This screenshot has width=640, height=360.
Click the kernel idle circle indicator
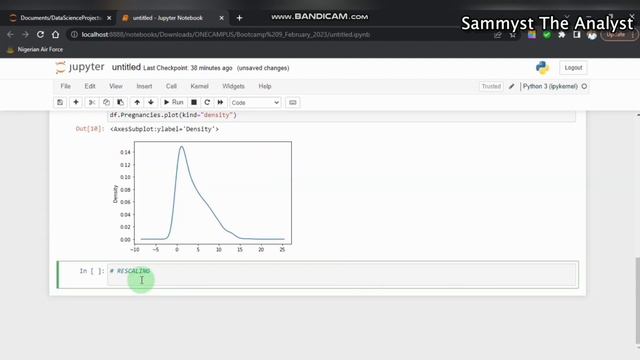584,87
